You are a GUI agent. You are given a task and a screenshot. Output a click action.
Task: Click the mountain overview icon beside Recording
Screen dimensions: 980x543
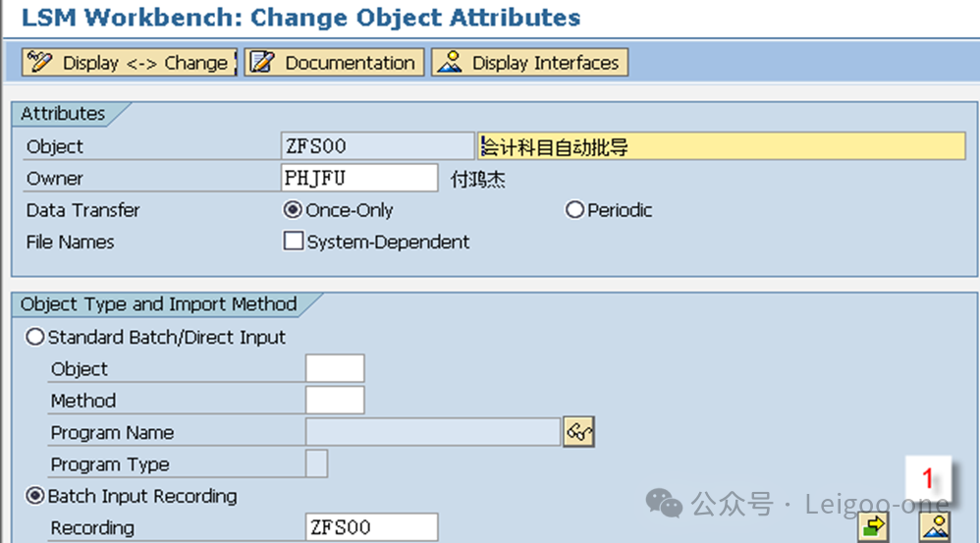(x=934, y=527)
